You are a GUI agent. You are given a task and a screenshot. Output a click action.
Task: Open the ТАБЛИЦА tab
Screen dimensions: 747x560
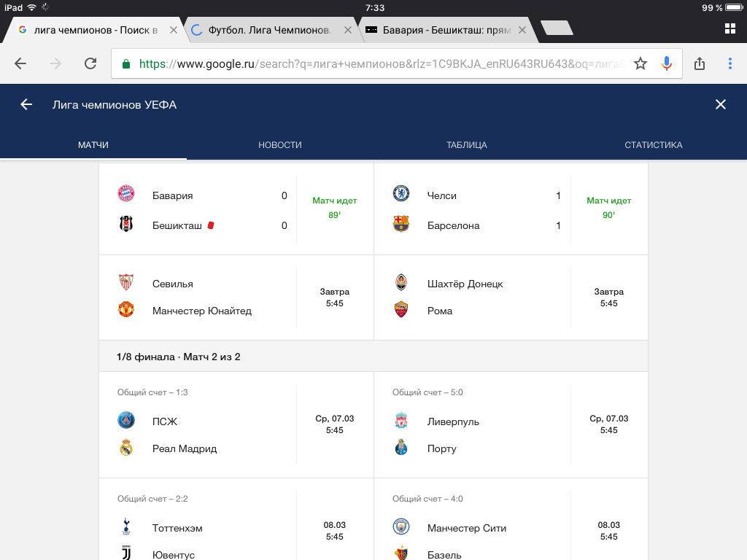coord(466,145)
